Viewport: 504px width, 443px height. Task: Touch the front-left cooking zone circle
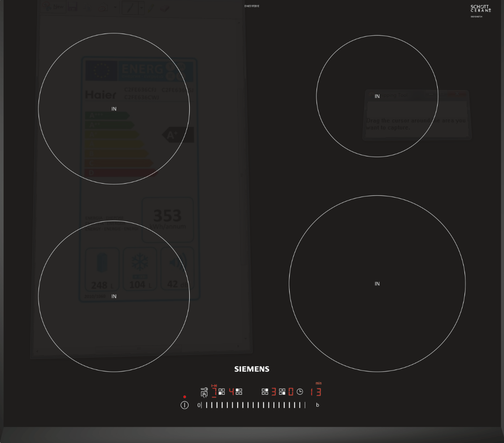pos(114,296)
